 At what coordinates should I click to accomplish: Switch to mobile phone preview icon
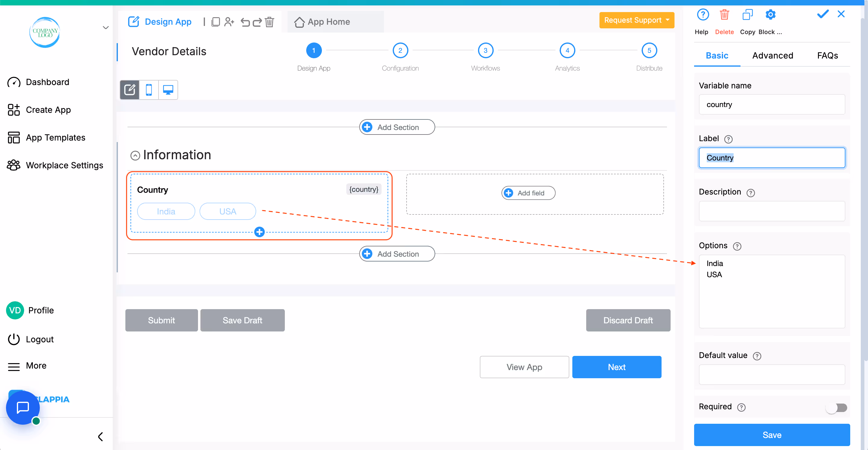point(149,90)
